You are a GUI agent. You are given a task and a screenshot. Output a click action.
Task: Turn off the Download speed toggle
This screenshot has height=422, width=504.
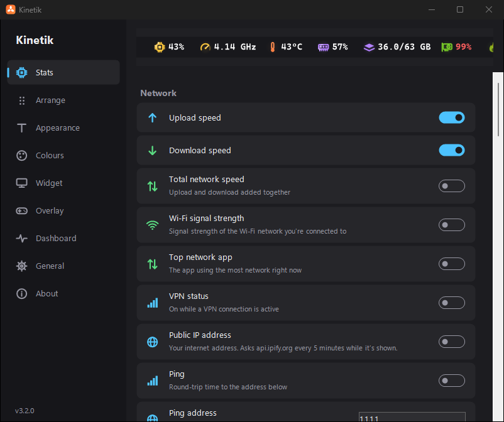(x=452, y=150)
